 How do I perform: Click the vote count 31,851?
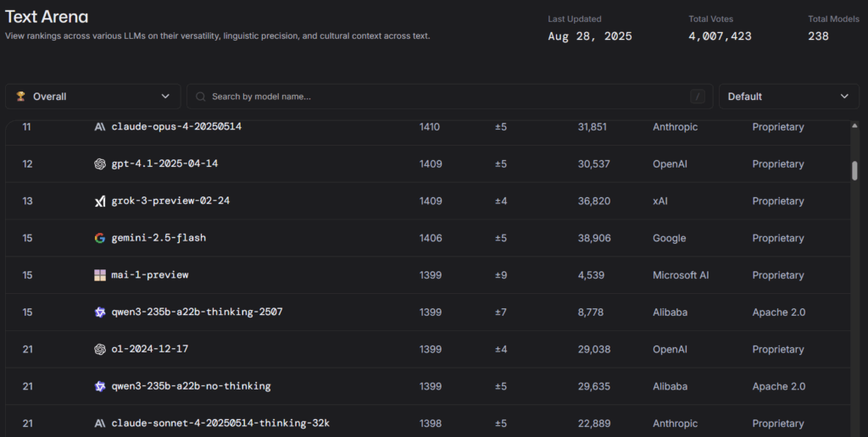tap(593, 127)
